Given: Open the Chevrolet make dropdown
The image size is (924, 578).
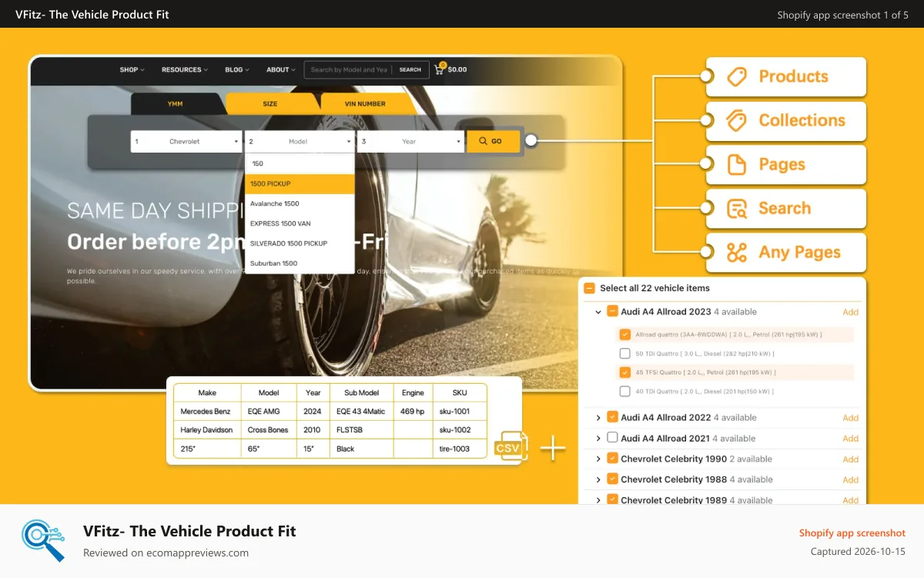Looking at the screenshot, I should (x=186, y=141).
